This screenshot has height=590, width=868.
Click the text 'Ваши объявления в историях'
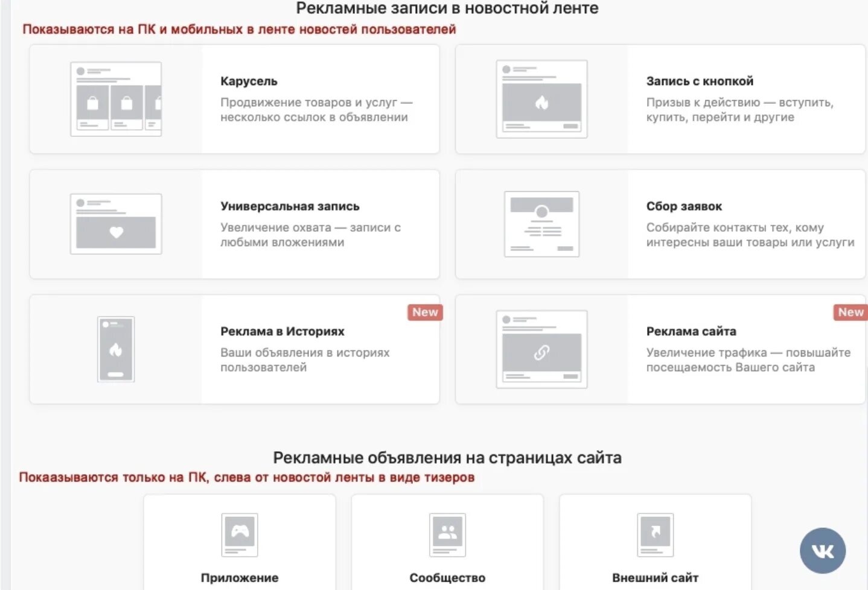(x=305, y=352)
